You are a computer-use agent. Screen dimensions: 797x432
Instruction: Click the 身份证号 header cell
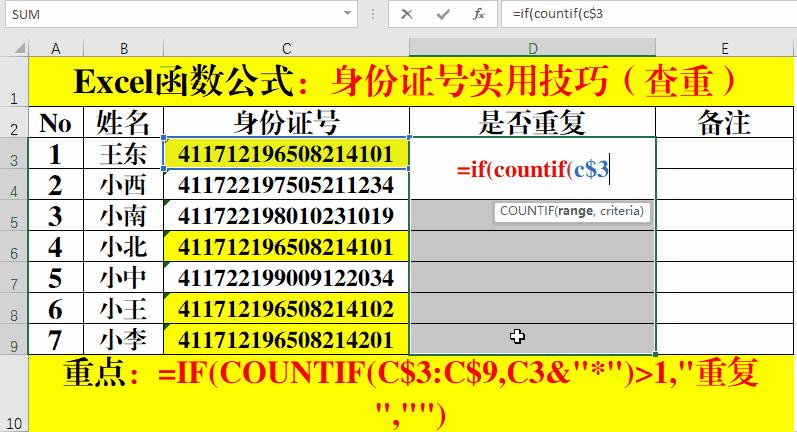point(286,122)
